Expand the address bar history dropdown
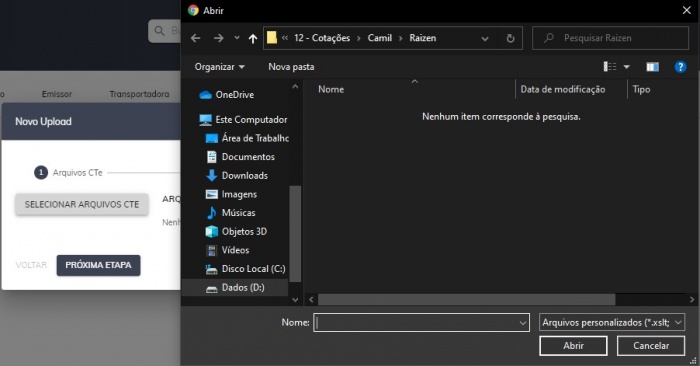Image resolution: width=700 pixels, height=366 pixels. [x=485, y=38]
